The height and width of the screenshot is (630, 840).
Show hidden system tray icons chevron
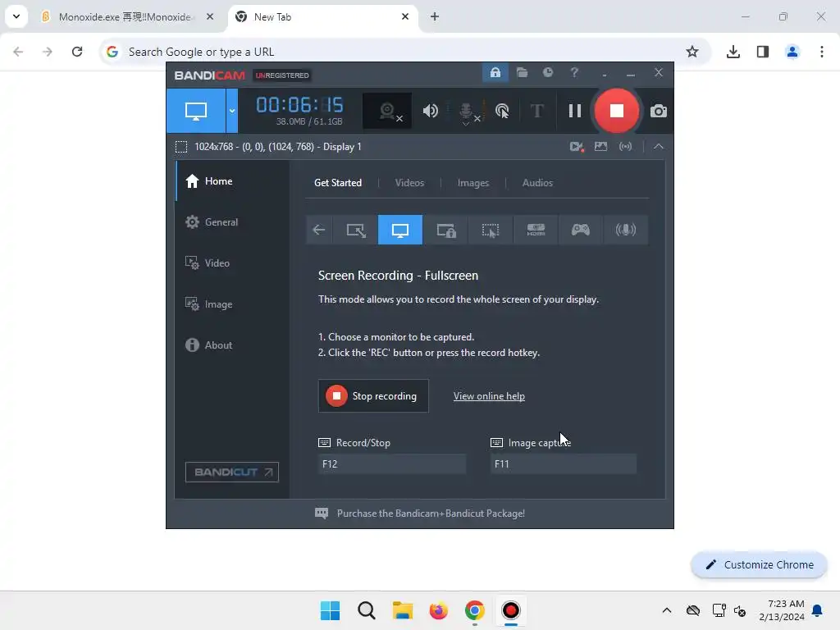(666, 610)
